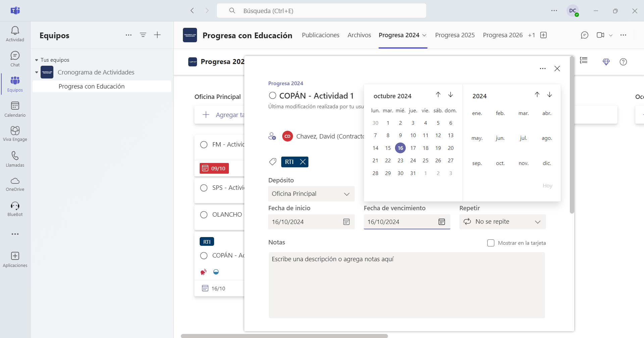Close the task details dialog

[557, 68]
